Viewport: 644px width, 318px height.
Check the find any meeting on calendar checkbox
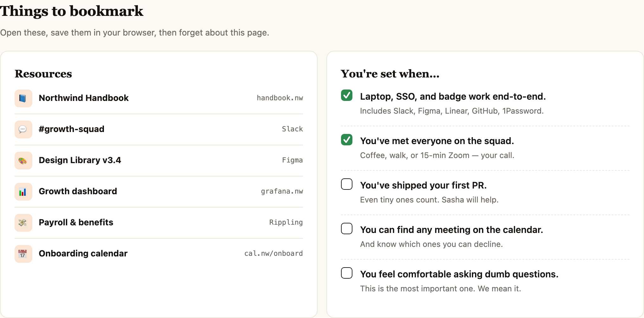pyautogui.click(x=347, y=229)
